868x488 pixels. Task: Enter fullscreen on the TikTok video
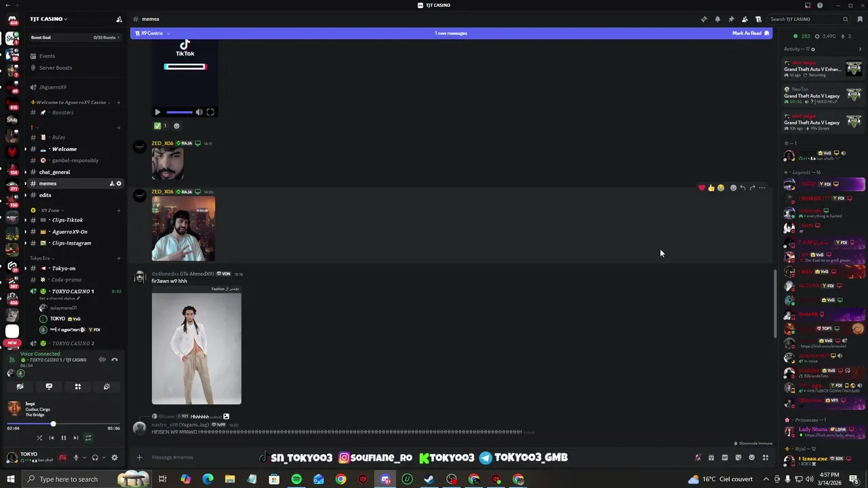point(210,113)
